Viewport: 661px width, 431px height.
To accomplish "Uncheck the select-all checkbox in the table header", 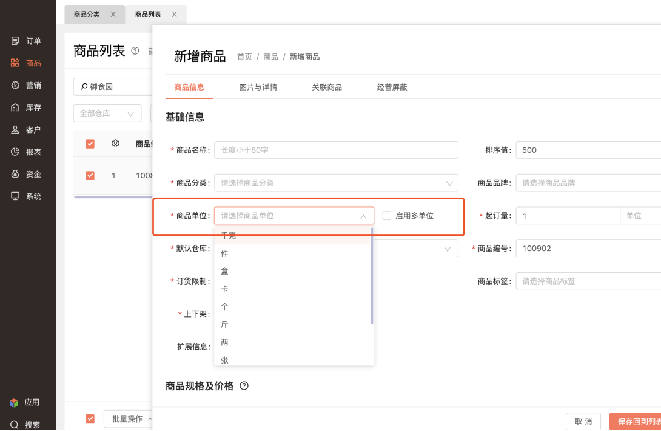I will [90, 144].
